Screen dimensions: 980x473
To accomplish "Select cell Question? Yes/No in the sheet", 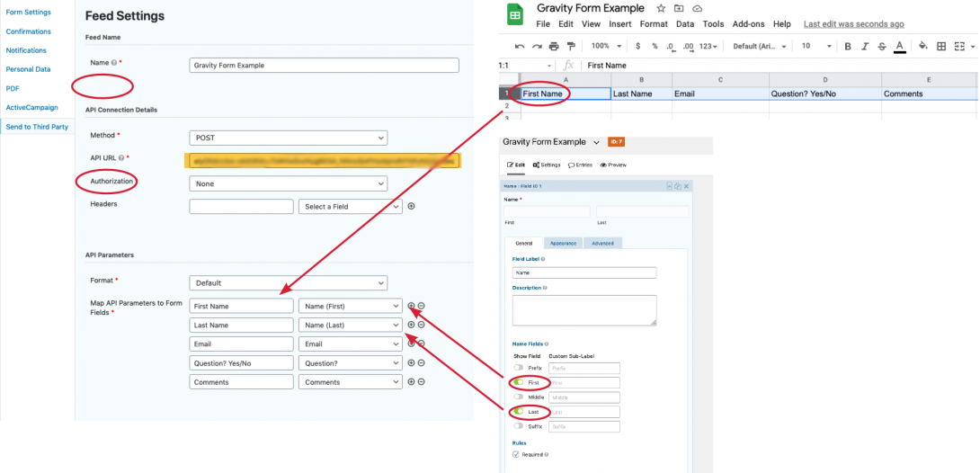I will [x=825, y=94].
